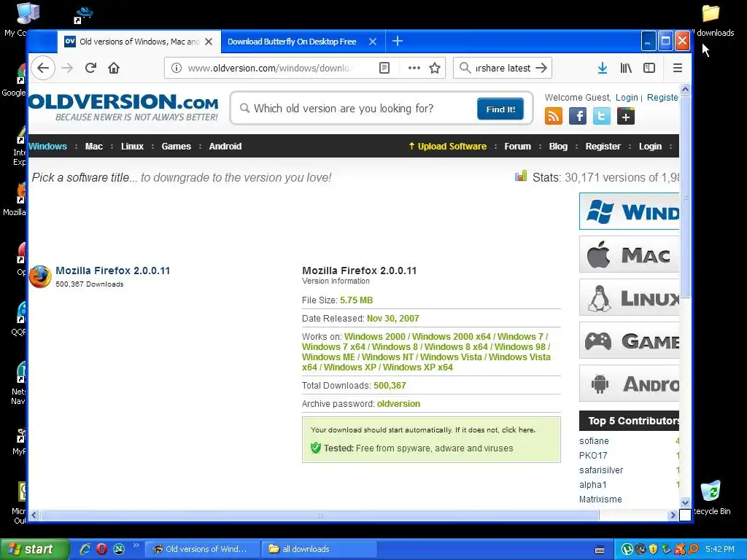
Task: Launch Opera from quick launch bar
Action: pyautogui.click(x=101, y=549)
